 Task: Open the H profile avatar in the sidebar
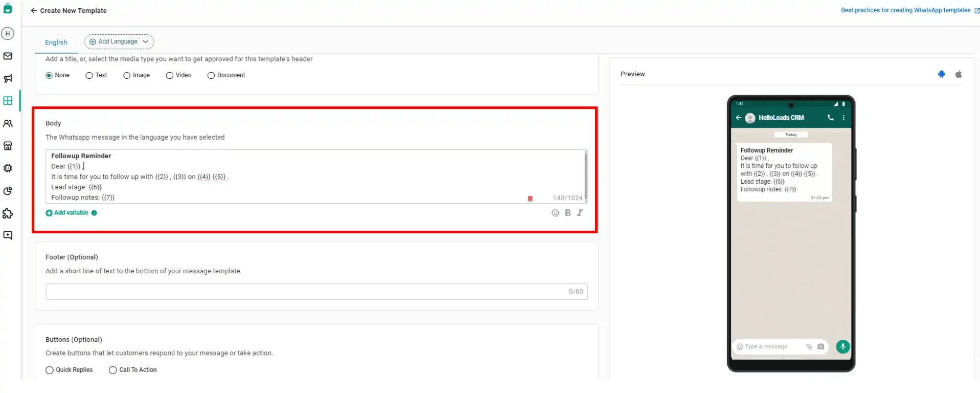[x=8, y=34]
